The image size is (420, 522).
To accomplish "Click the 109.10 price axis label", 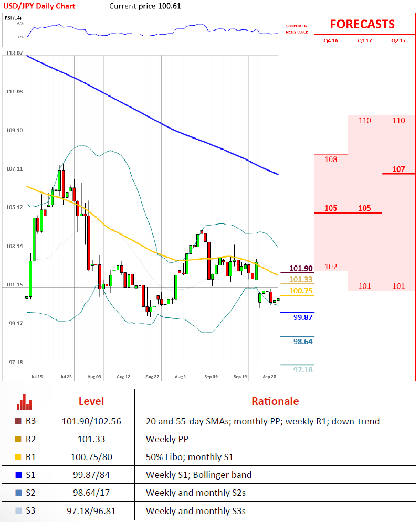I will [x=14, y=130].
